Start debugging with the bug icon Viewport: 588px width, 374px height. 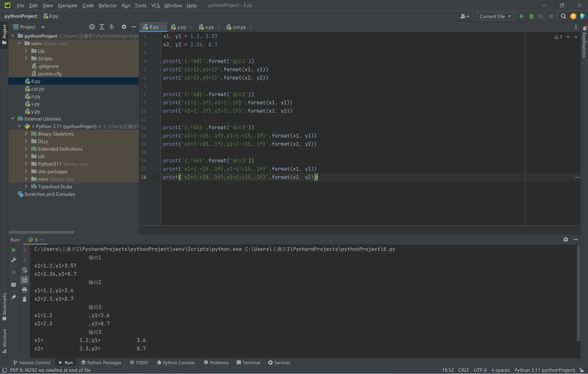pyautogui.click(x=531, y=16)
